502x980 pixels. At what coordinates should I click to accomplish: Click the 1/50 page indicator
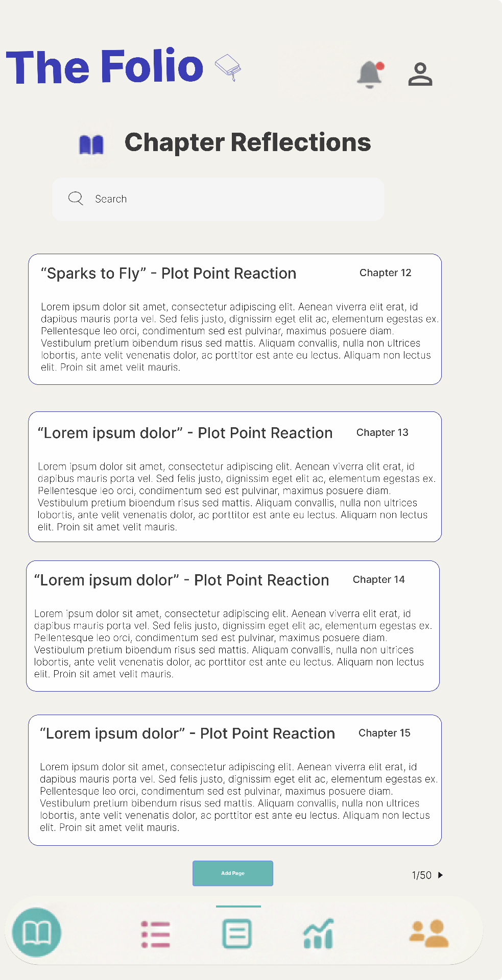(x=422, y=875)
